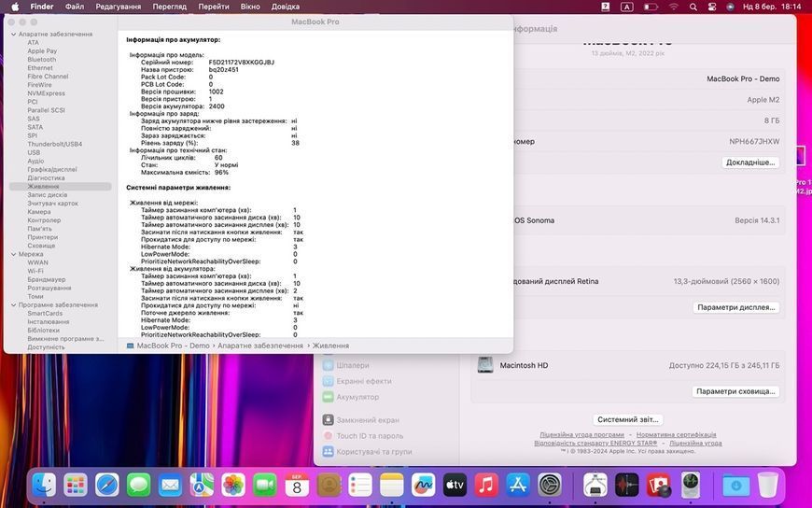The image size is (812, 508).
Task: Open Contacts from the Dock
Action: point(329,486)
